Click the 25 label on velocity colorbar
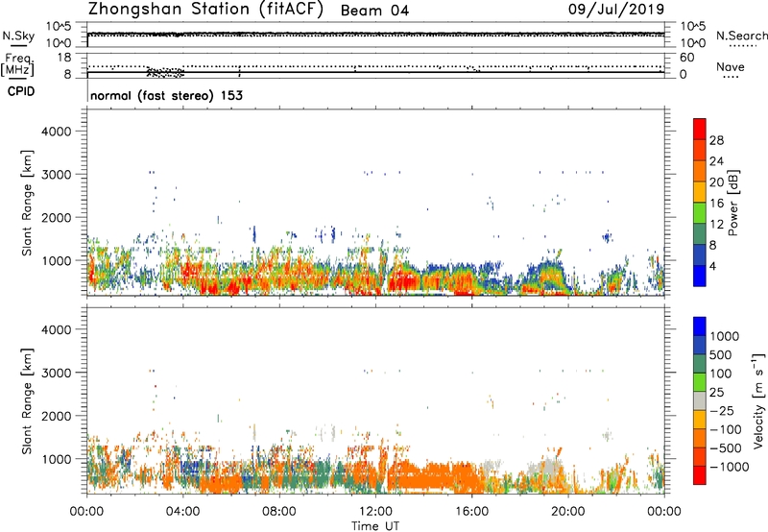The width and height of the screenshot is (768, 532). [716, 393]
